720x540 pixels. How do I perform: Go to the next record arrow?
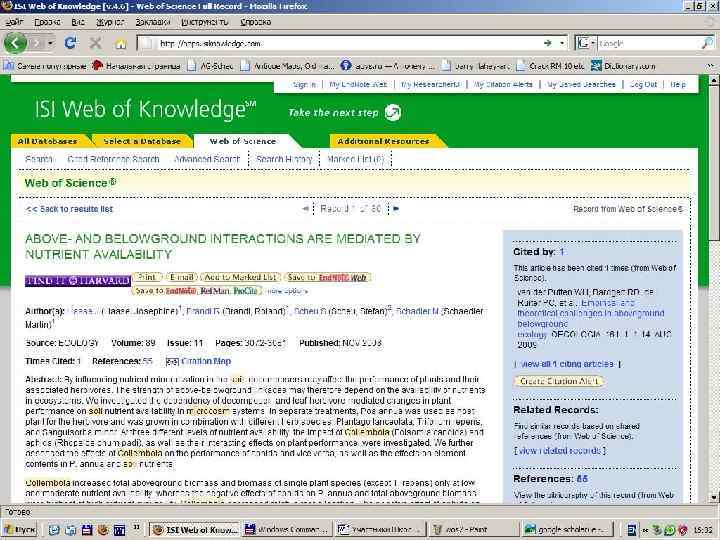coord(396,209)
